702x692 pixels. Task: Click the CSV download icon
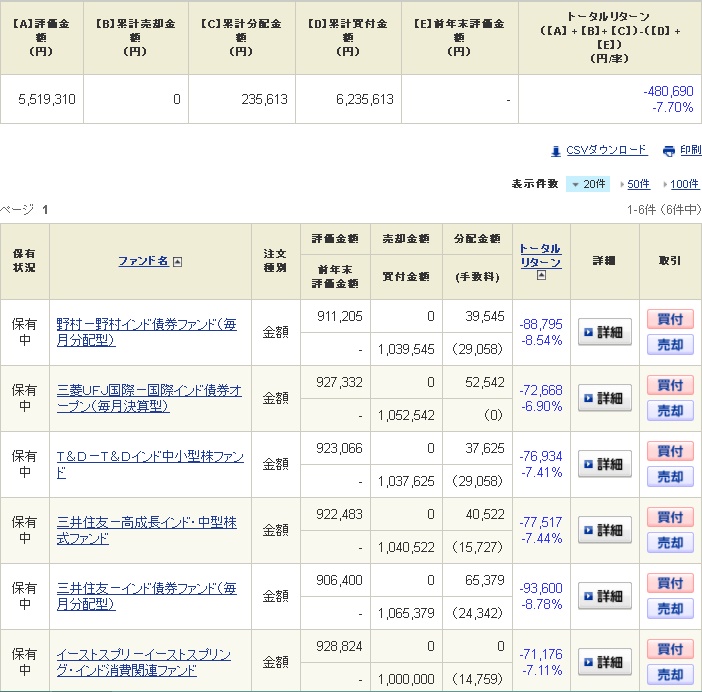tap(556, 151)
